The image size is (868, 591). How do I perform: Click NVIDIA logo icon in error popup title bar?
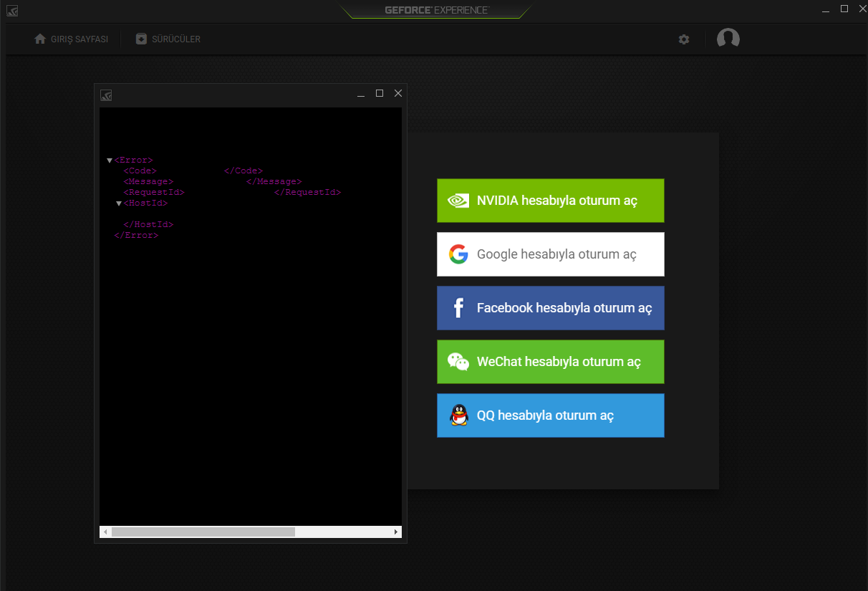point(106,95)
